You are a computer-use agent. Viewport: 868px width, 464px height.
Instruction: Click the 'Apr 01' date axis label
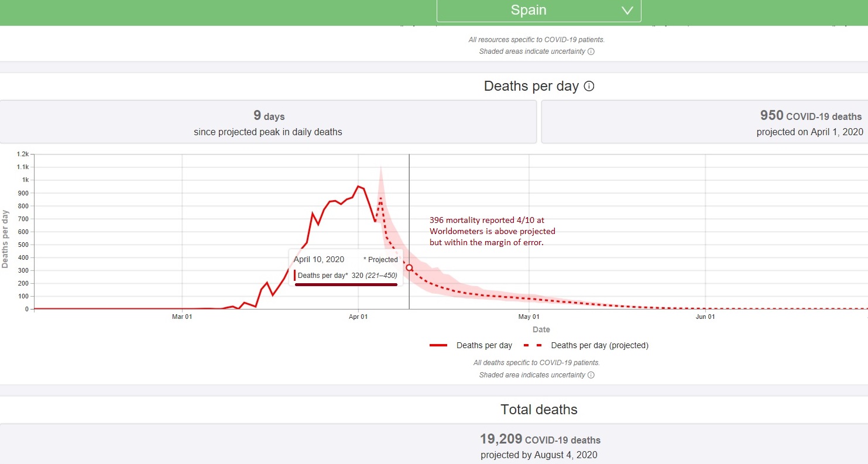click(x=358, y=317)
